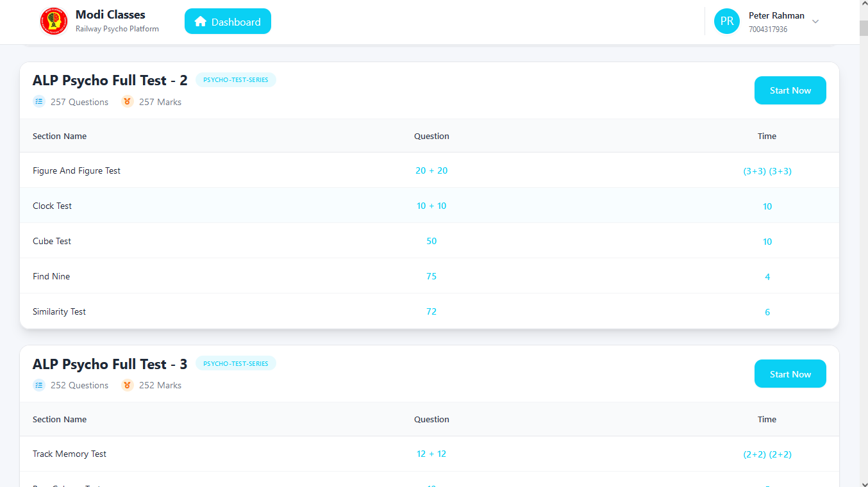Select the Cube Test row name
The image size is (868, 487).
pos(52,241)
